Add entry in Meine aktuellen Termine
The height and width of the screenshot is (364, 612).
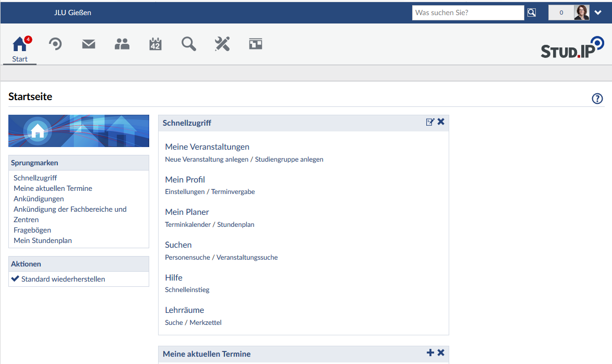tap(430, 353)
